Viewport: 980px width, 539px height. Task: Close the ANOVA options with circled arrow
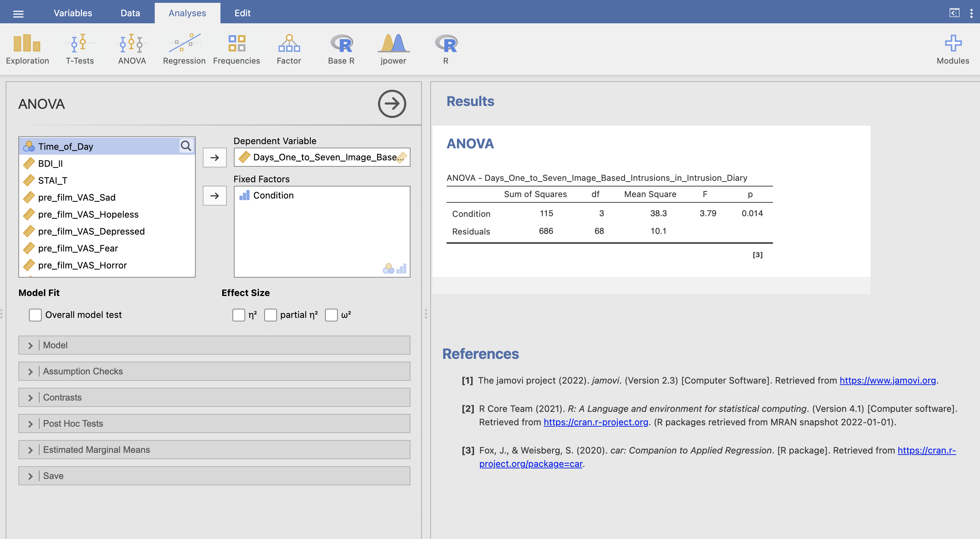pos(392,104)
